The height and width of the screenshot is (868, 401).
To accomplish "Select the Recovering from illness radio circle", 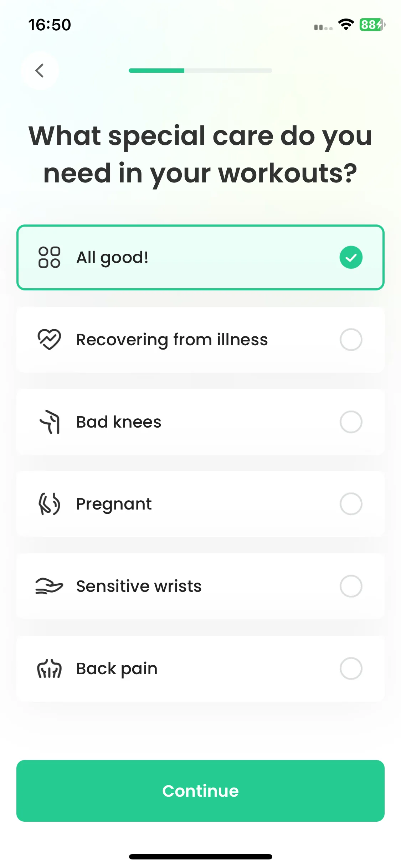I will pyautogui.click(x=351, y=340).
